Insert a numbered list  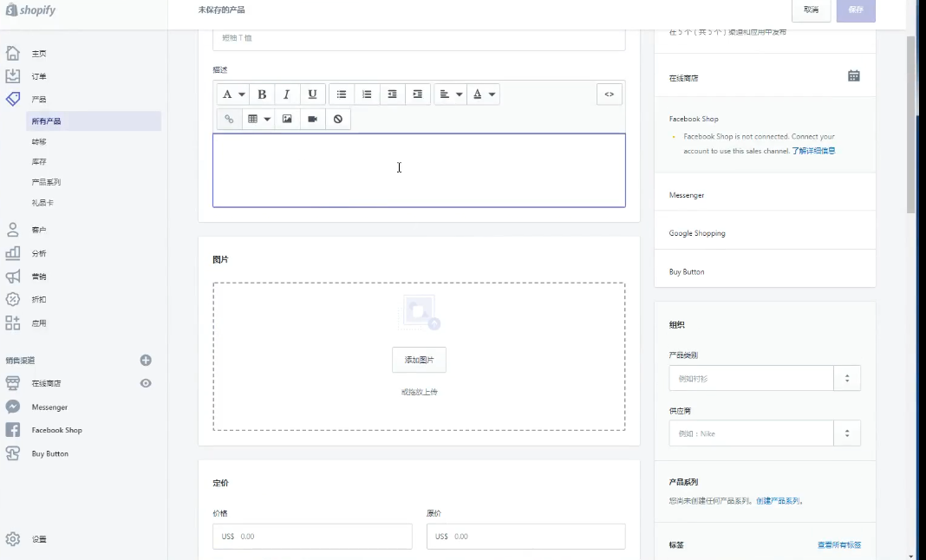click(x=367, y=94)
